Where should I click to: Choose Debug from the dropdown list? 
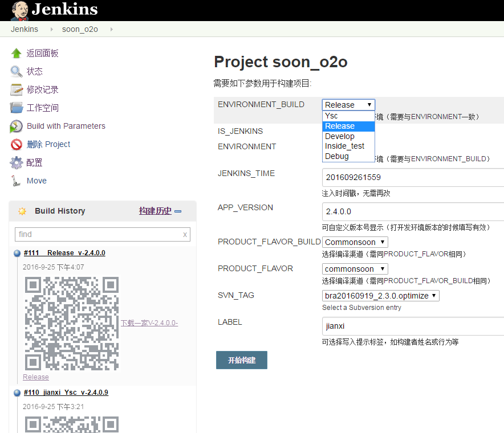tap(348, 156)
